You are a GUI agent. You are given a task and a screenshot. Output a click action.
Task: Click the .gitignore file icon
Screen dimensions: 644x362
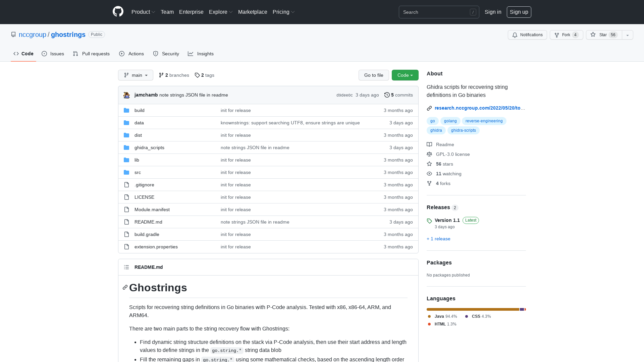[x=126, y=185]
